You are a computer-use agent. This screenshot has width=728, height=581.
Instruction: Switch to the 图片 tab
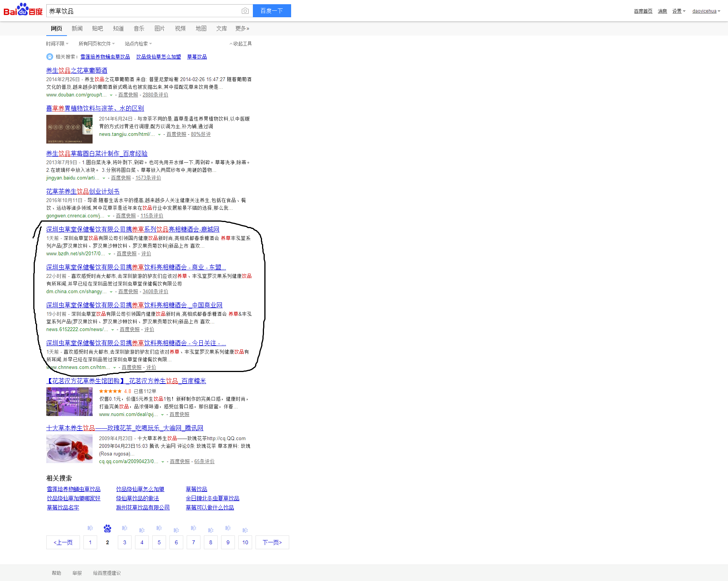(x=160, y=28)
